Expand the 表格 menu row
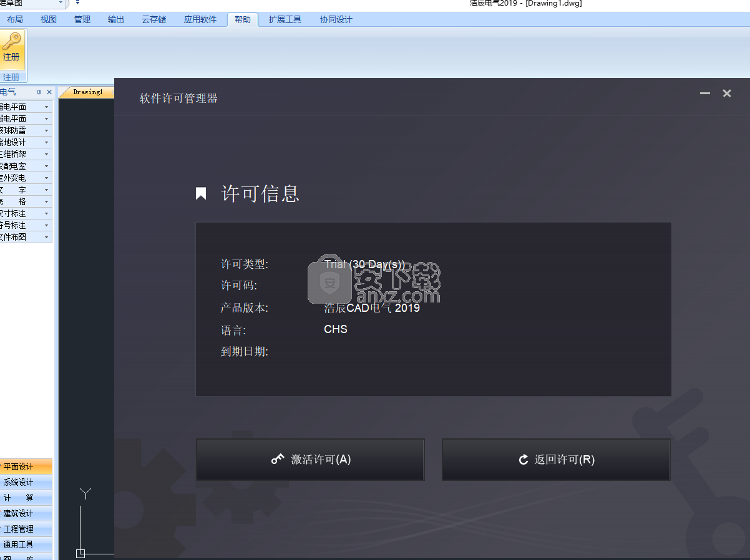This screenshot has width=750, height=560. point(26,201)
